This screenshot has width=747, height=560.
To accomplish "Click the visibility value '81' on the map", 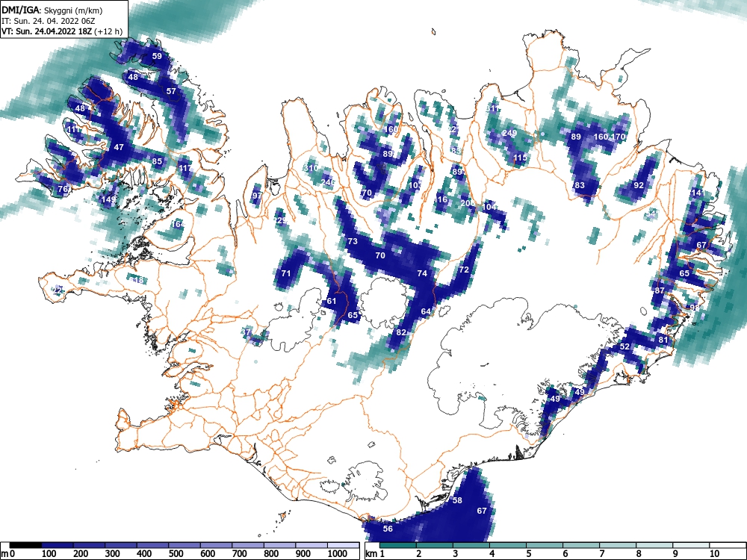I will tap(663, 340).
